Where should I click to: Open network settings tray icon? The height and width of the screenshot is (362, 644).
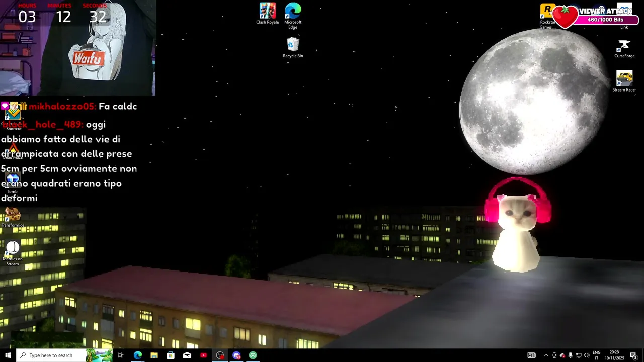[578, 355]
